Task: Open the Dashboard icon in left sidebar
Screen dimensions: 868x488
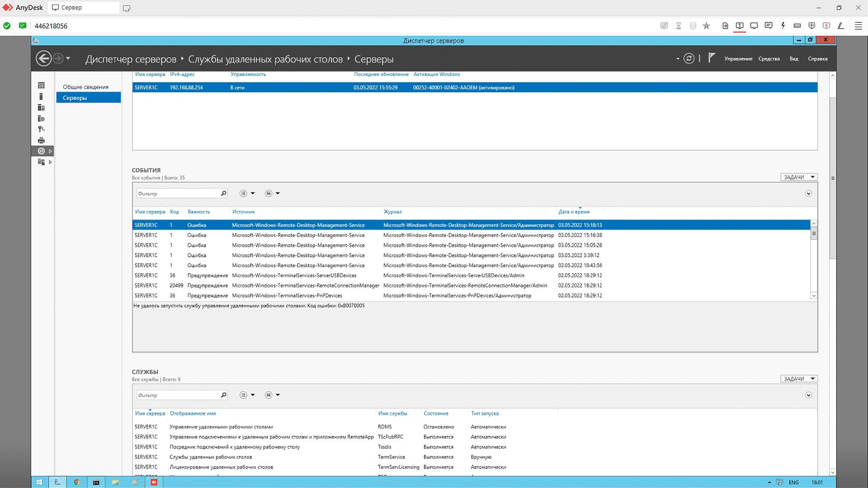Action: (x=41, y=85)
